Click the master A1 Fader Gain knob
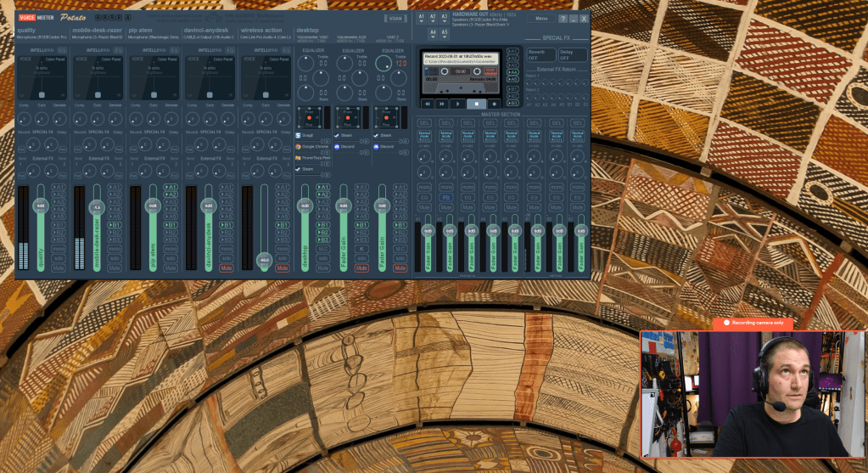This screenshot has height=473, width=868. coord(428,230)
